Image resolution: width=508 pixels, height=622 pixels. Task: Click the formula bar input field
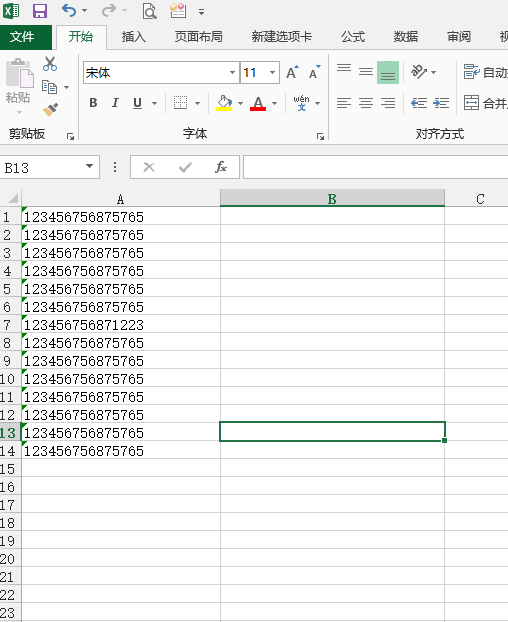pos(375,167)
